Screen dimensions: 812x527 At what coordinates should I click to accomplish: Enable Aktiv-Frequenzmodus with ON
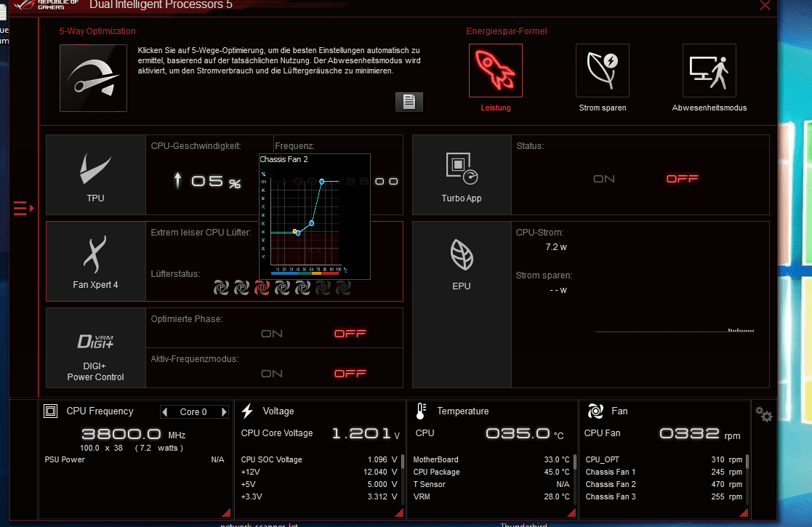(272, 373)
